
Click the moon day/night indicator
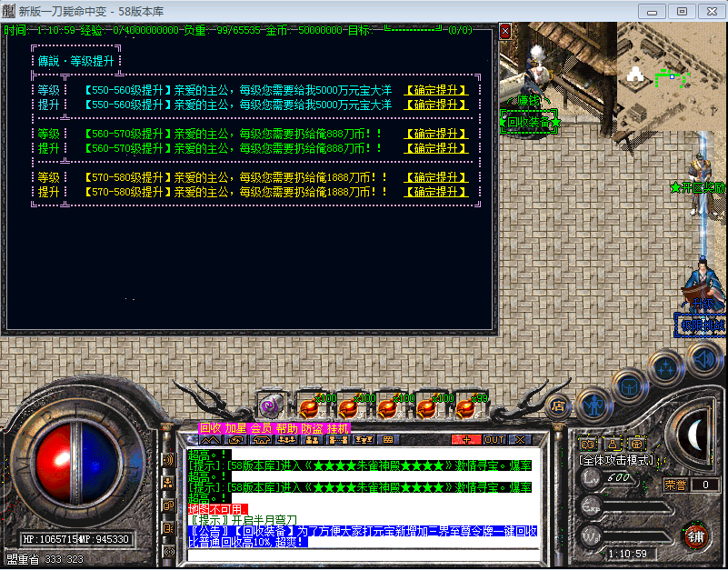pyautogui.click(x=694, y=435)
